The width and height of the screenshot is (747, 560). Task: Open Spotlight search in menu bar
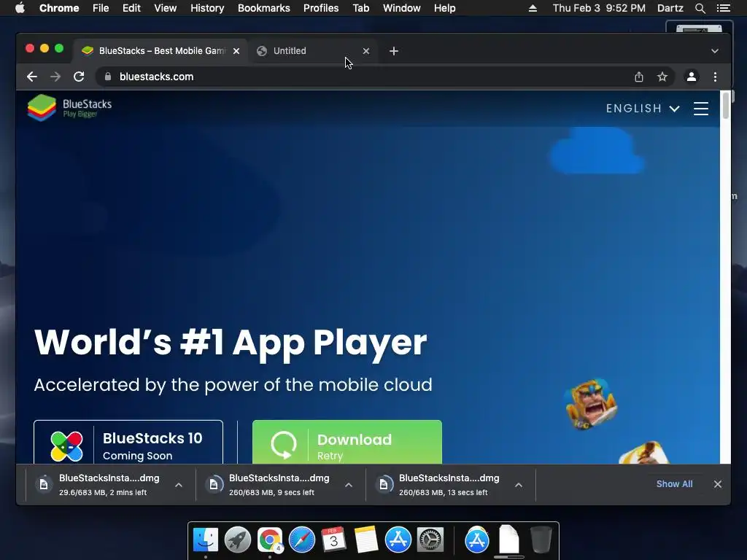click(700, 8)
